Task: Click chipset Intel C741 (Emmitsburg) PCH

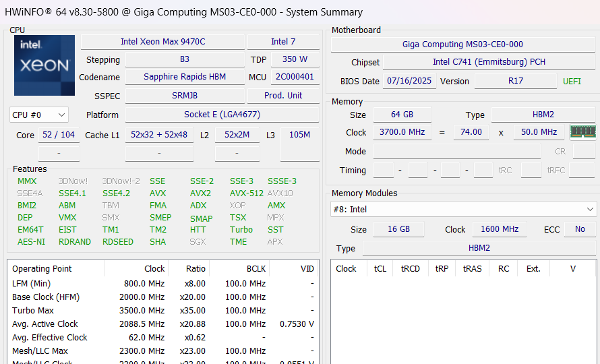Action: point(489,62)
